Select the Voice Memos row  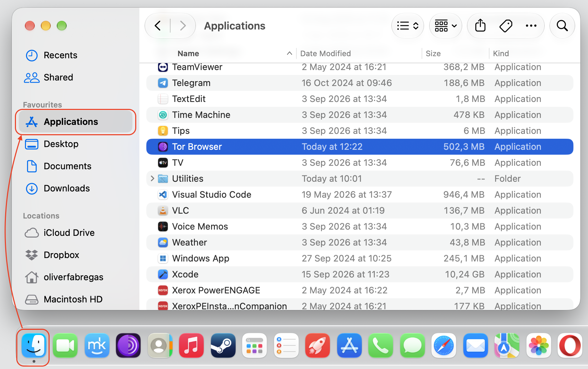[360, 226]
